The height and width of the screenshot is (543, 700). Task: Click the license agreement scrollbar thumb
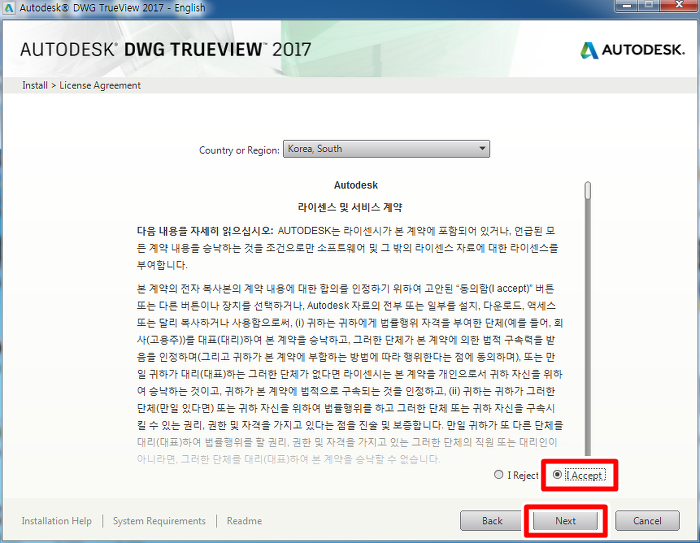[588, 190]
